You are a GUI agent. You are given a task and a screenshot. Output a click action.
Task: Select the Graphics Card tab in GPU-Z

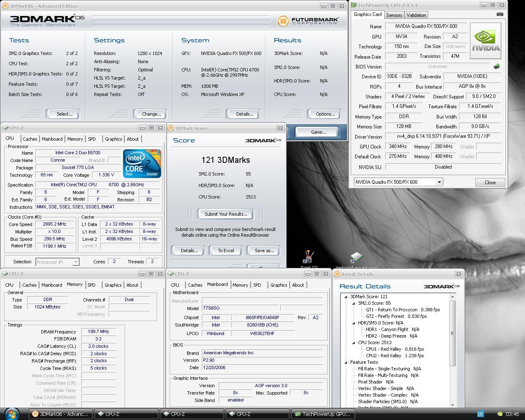[368, 14]
